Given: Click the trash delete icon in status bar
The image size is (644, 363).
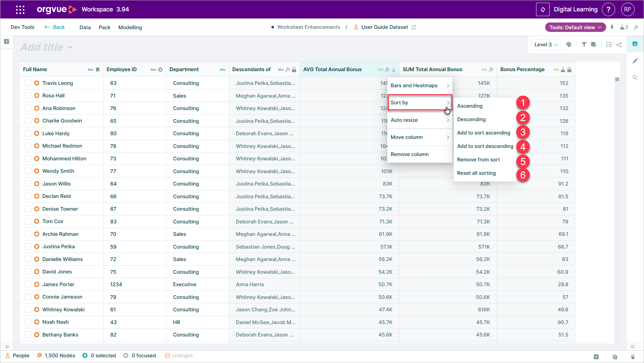Looking at the screenshot, I should click(633, 357).
